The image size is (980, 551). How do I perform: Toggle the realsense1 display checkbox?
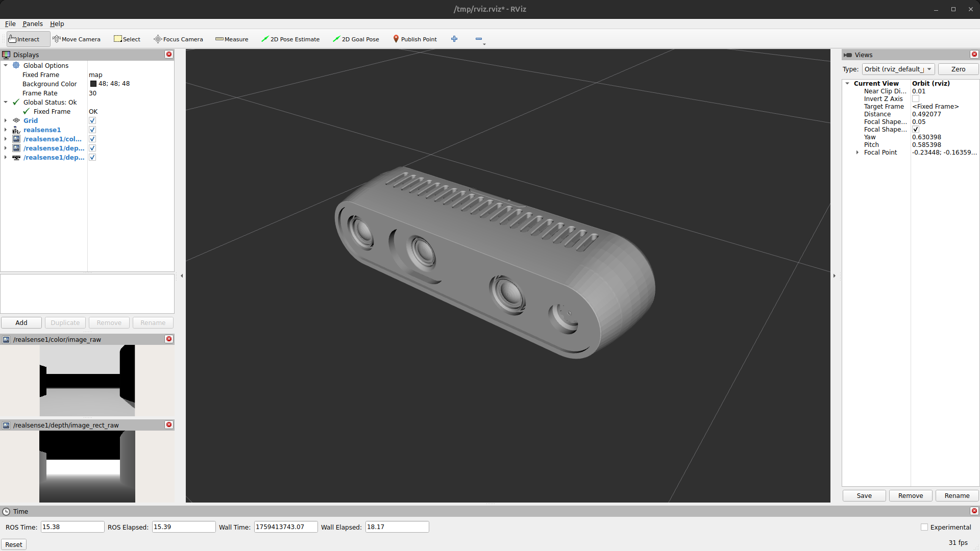92,130
